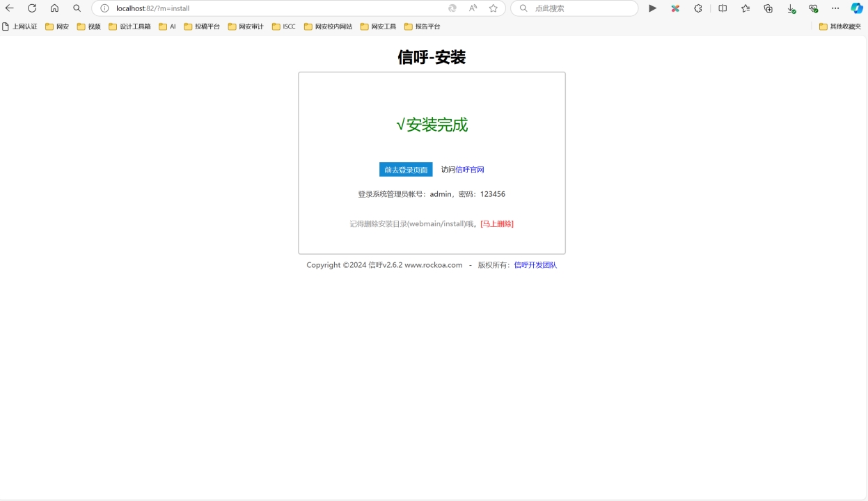Show Downloads via the download arrow icon

click(791, 8)
